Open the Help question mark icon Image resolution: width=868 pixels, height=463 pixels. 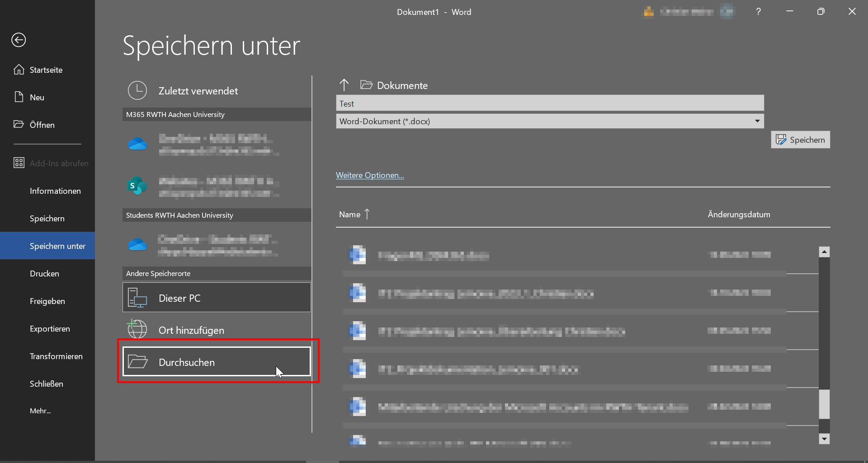pyautogui.click(x=758, y=12)
